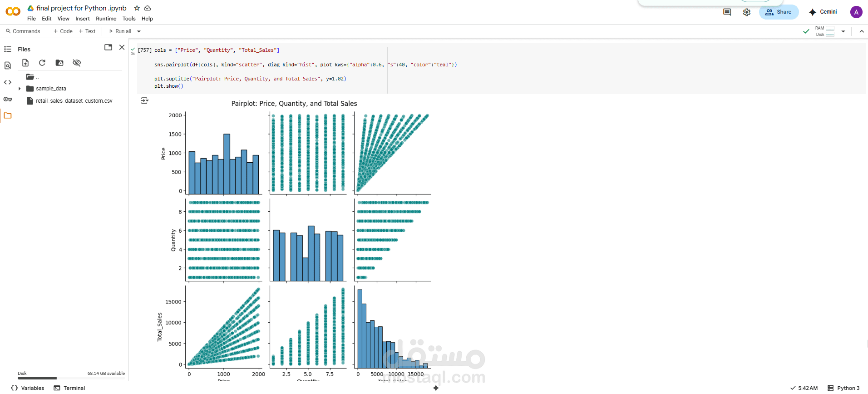Open the File menu
The height and width of the screenshot is (394, 868).
pyautogui.click(x=31, y=19)
